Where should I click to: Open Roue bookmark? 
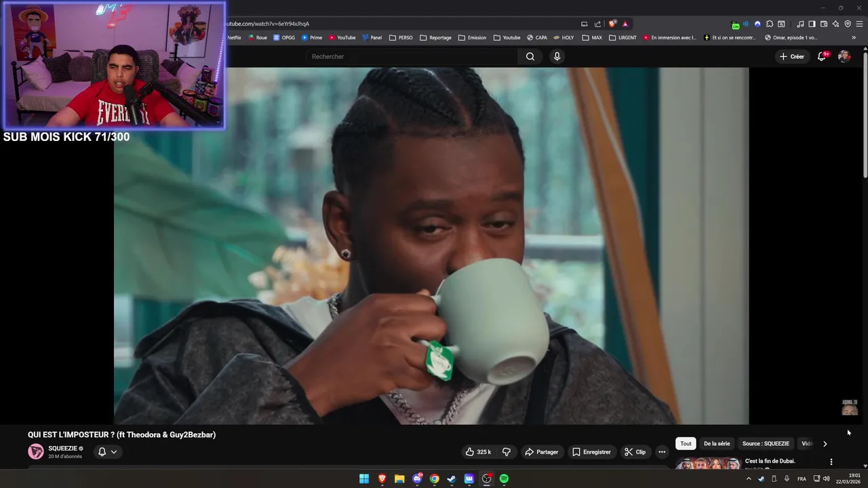(258, 38)
